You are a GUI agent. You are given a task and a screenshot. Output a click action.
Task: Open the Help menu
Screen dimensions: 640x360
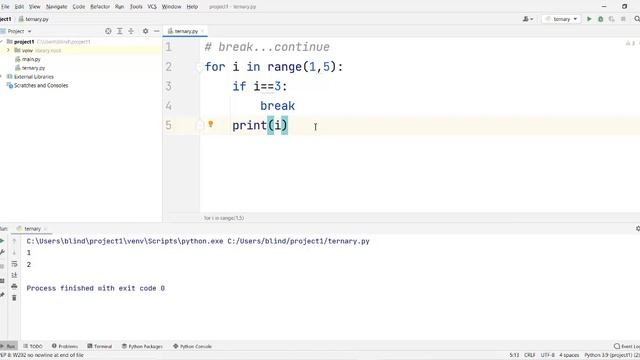point(192,7)
